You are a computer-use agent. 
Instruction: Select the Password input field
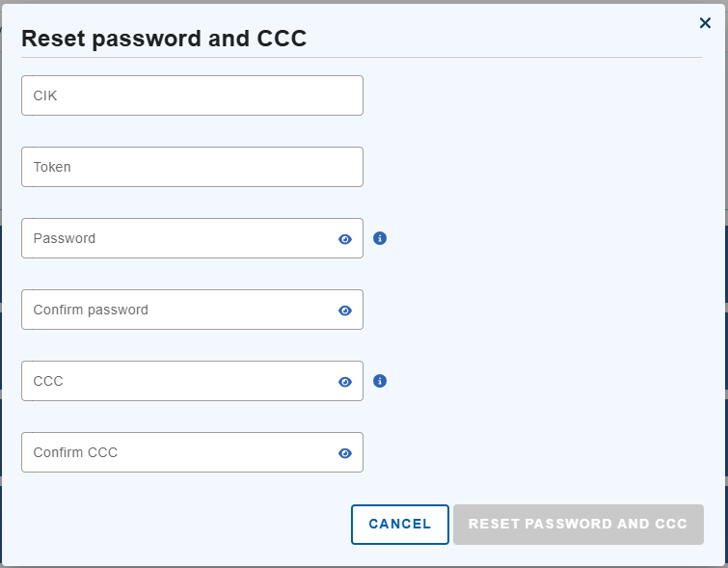(x=178, y=238)
